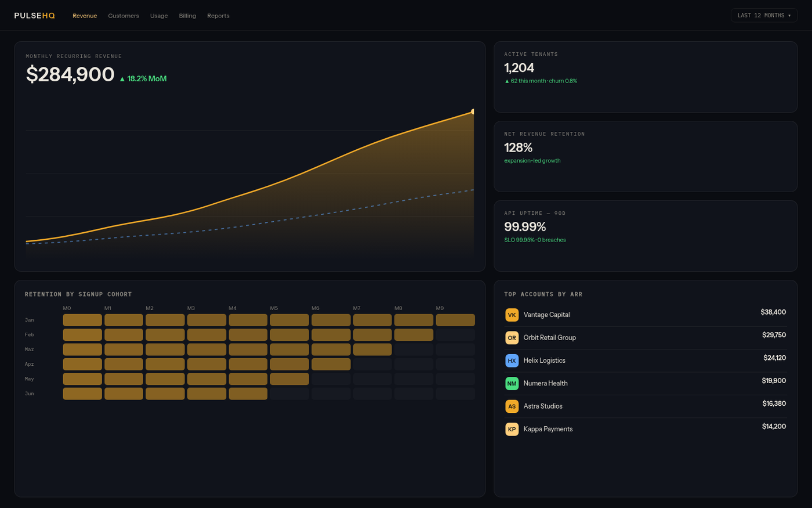Click the Jan cohort row label
Image resolution: width=812 pixels, height=508 pixels.
[x=30, y=320]
